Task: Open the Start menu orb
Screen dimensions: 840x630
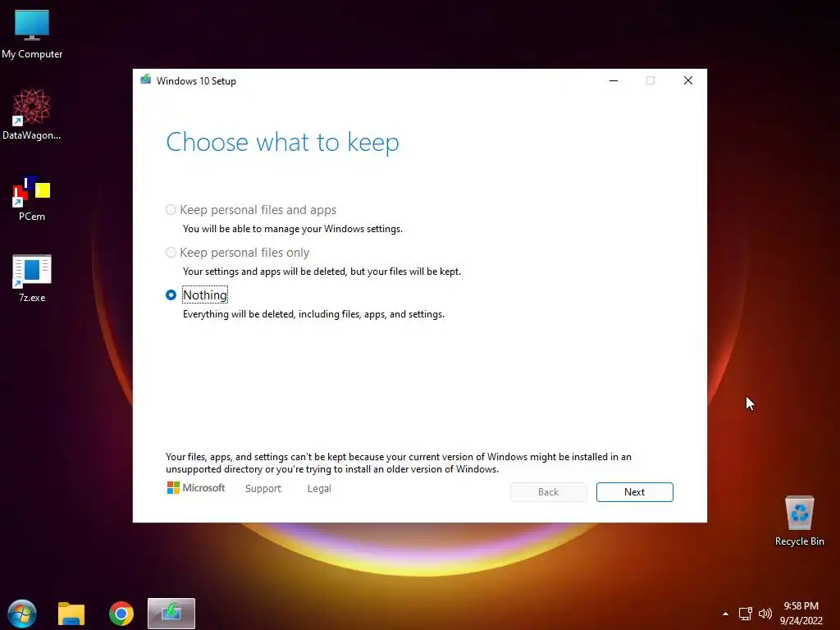Action: click(22, 614)
